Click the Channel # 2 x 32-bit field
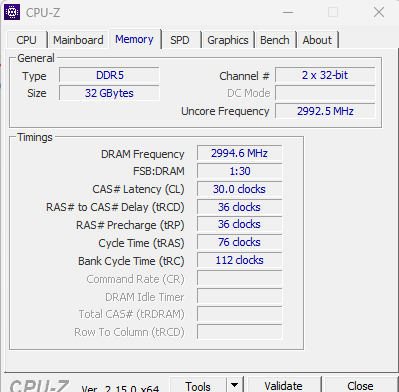 tap(325, 75)
